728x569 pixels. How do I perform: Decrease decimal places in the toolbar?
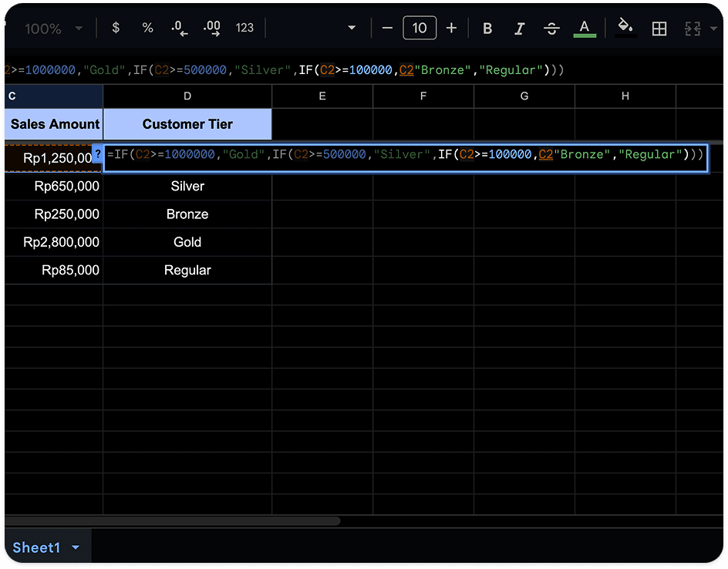(x=179, y=28)
